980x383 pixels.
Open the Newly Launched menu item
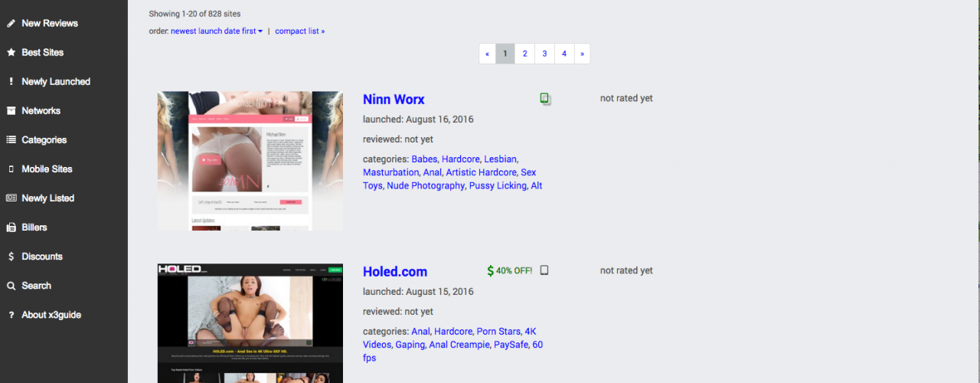(56, 81)
